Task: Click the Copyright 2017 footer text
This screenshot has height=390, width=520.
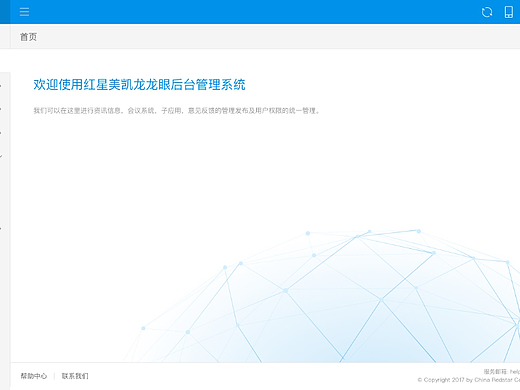Action: (x=469, y=380)
